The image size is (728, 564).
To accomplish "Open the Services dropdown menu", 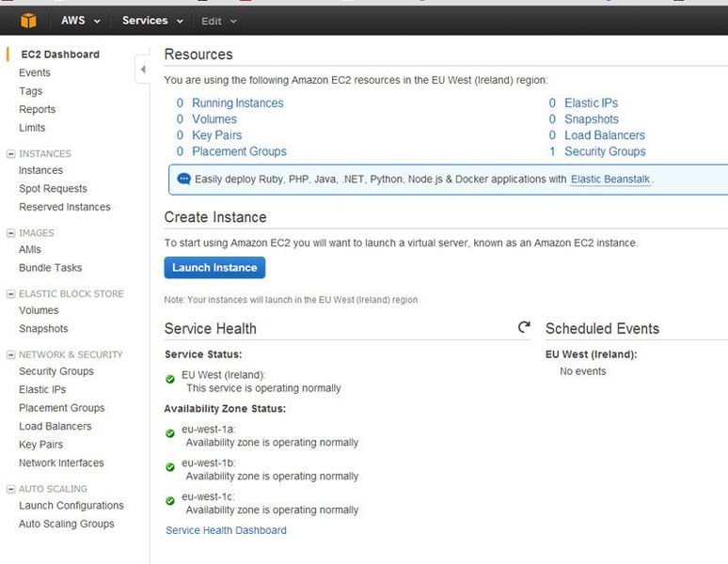I will point(152,21).
